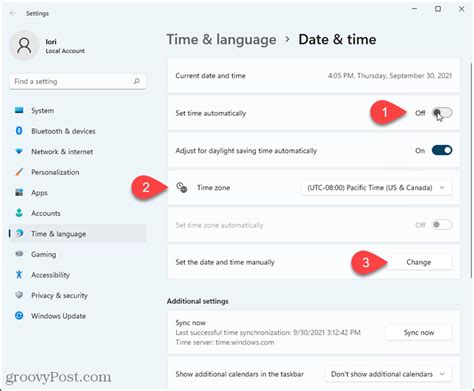Click the Bluetooth icon in sidebar
Screen dimensions: 474x391
coord(19,131)
